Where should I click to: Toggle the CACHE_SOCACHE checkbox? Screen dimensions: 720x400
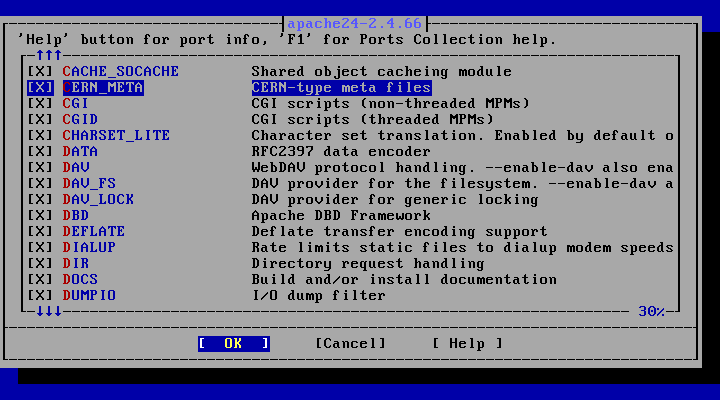40,72
